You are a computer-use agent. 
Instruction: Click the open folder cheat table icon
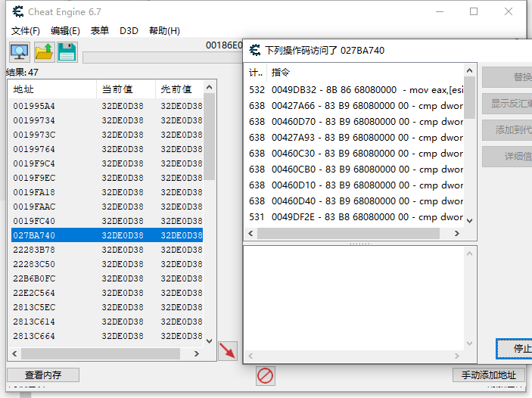tap(44, 52)
